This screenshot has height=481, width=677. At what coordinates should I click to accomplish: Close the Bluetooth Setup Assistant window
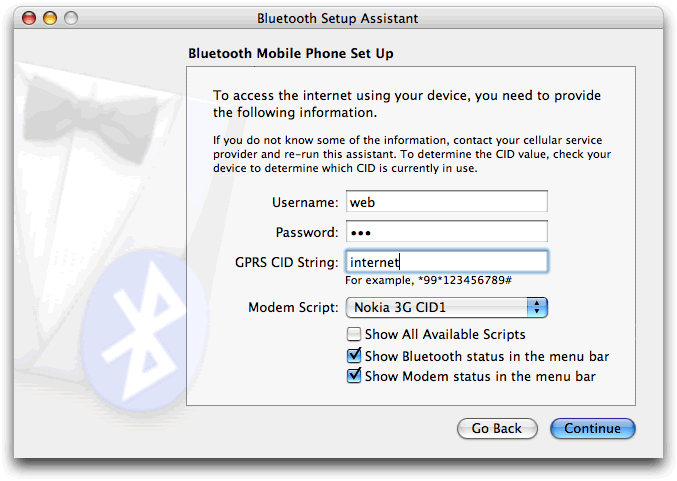[x=30, y=18]
